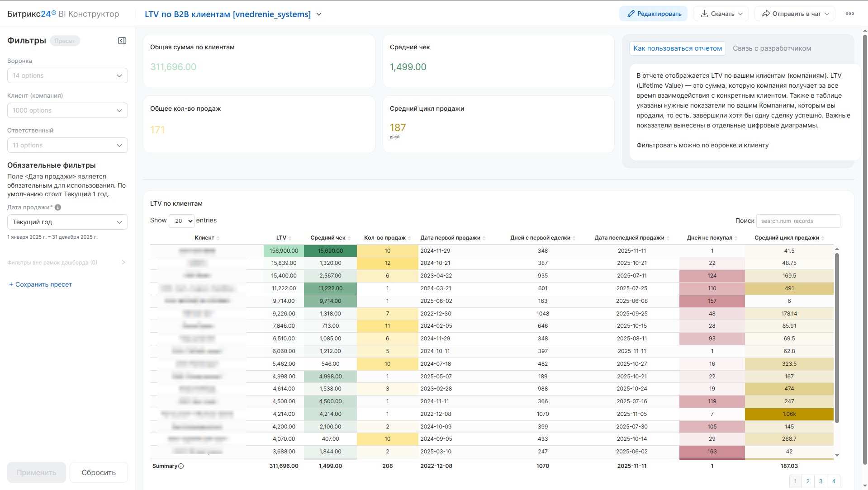Screen dimensions: 868x490
Task: Switch to Связь с разработчиком tab
Action: pos(772,48)
